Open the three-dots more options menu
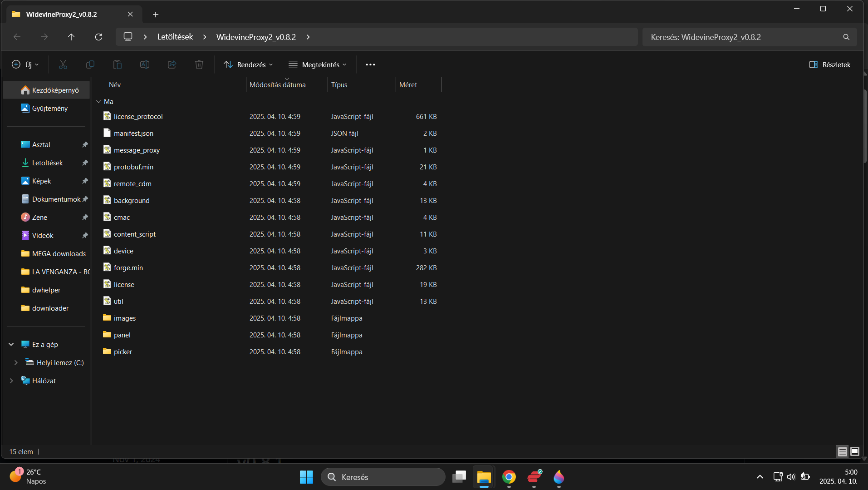Screen dimensions: 868x490 pyautogui.click(x=370, y=64)
